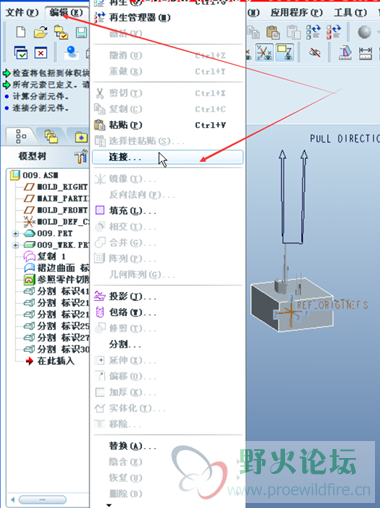Click the close window red X icon

click(x=41, y=53)
